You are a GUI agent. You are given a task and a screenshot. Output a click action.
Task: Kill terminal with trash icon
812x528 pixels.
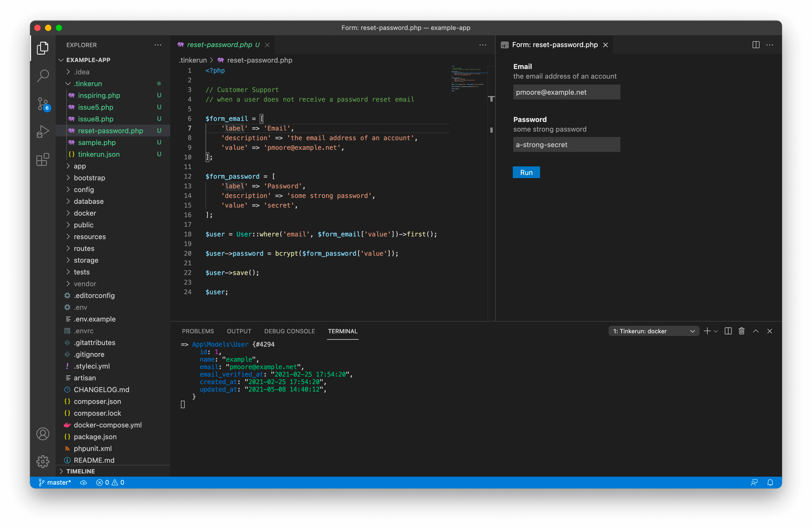(741, 331)
